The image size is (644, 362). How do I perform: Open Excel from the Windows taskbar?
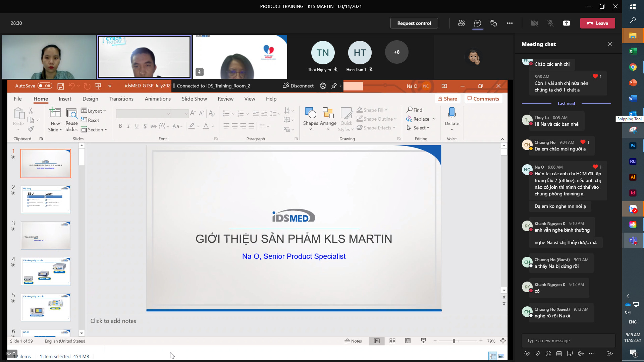tap(633, 51)
